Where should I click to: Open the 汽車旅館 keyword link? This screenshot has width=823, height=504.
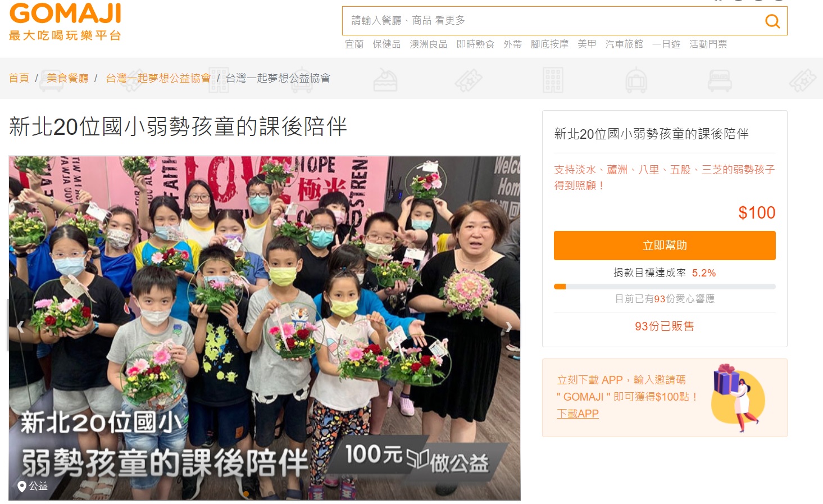coord(624,44)
